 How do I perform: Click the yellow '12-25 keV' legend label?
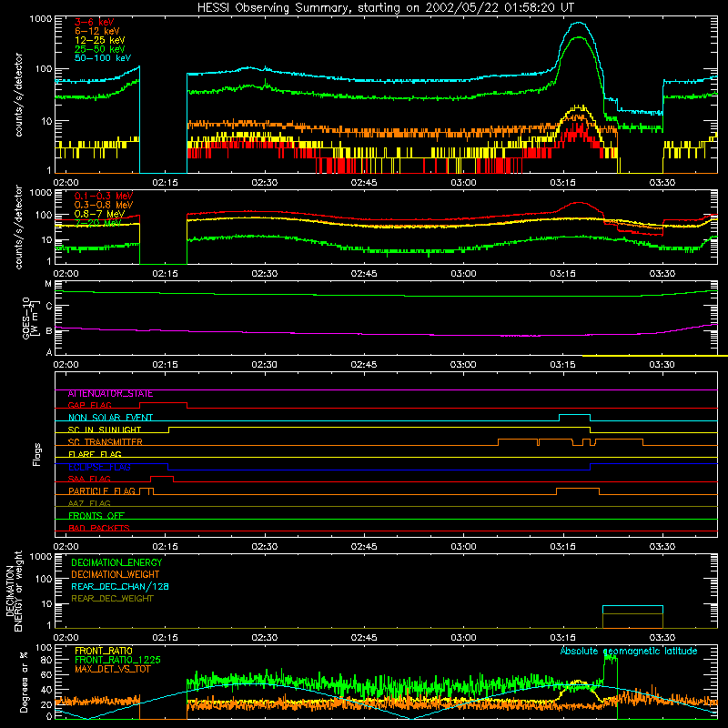99,40
